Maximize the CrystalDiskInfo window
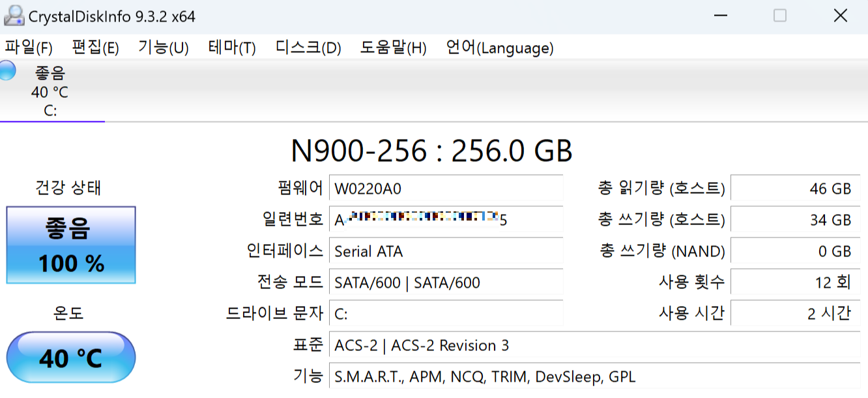868x398 pixels. pos(780,16)
